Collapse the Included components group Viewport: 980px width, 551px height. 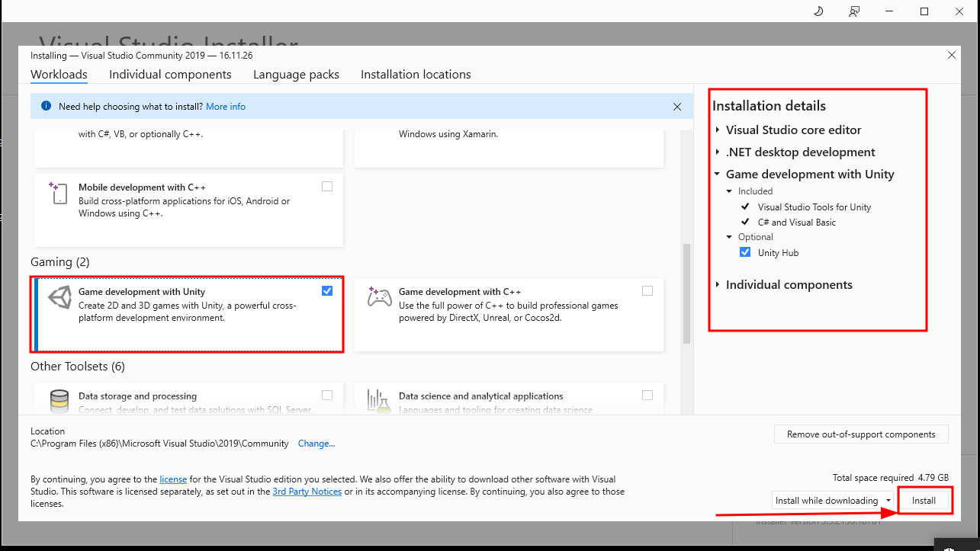tap(730, 191)
